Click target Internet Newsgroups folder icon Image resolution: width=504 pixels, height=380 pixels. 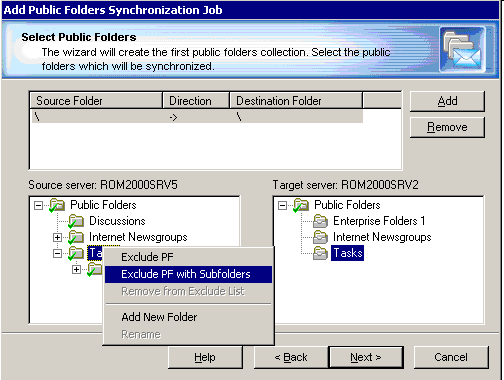pyautogui.click(x=320, y=237)
